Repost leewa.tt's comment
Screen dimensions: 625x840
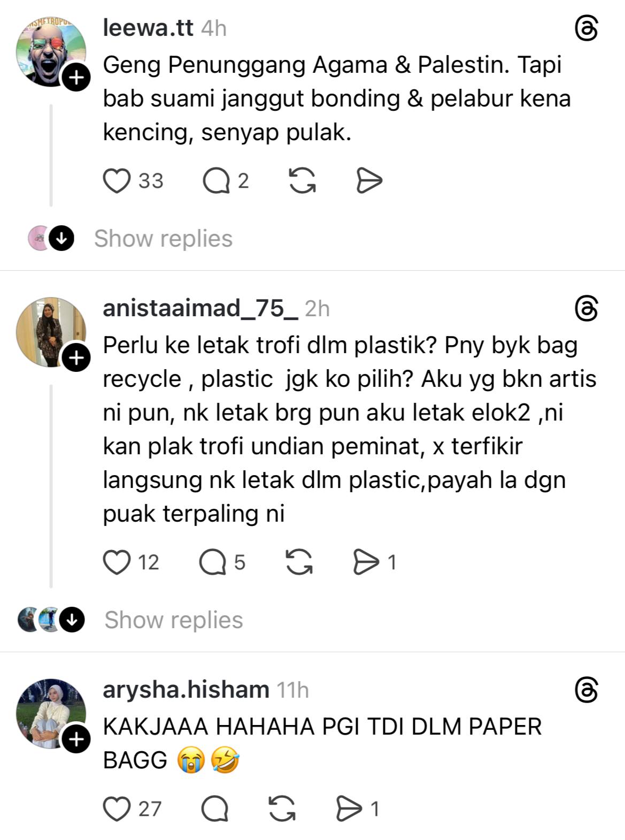point(302,180)
